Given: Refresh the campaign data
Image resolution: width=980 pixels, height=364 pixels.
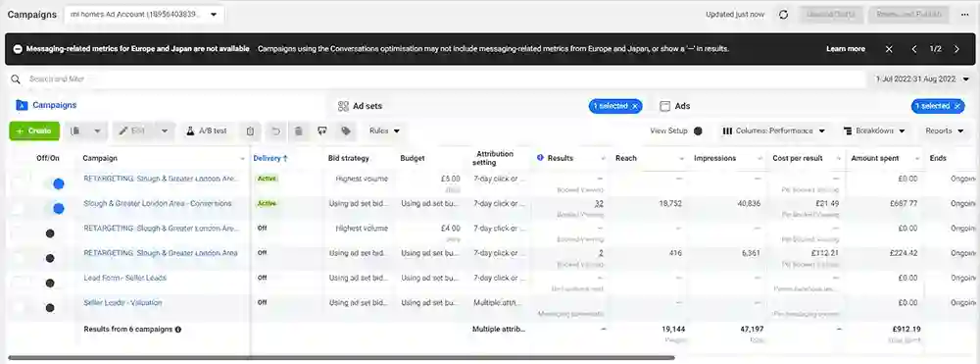Looking at the screenshot, I should pos(783,15).
